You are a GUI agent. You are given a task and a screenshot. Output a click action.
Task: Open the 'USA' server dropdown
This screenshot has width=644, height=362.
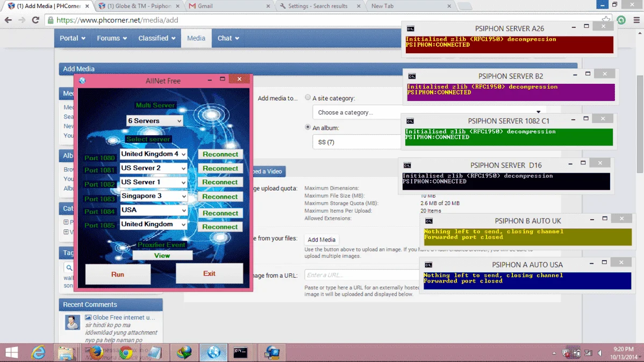[154, 209]
